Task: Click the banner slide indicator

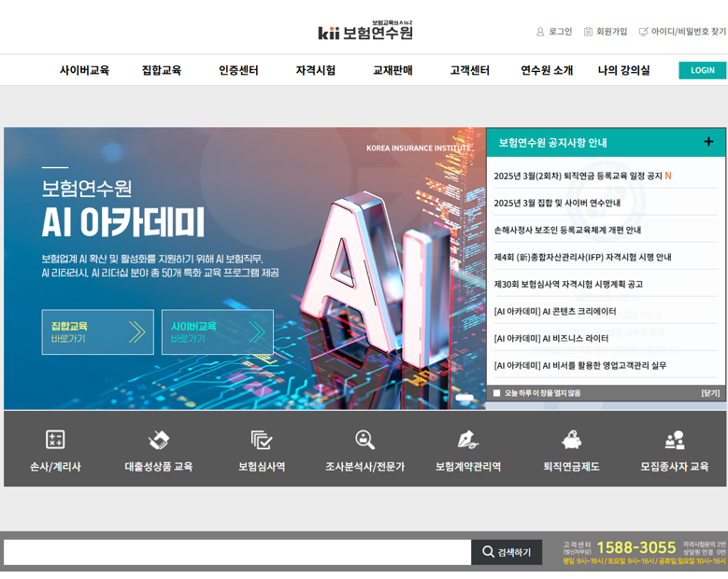Action: (x=464, y=398)
